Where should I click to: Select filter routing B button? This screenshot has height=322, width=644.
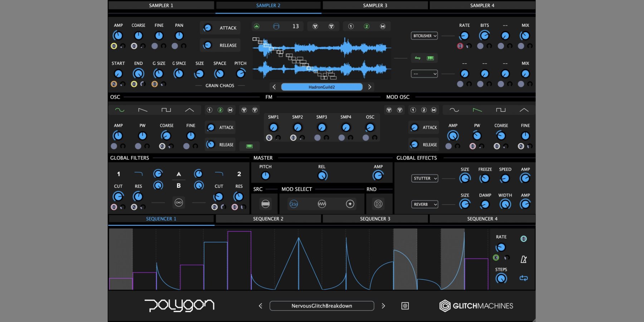[x=179, y=186]
